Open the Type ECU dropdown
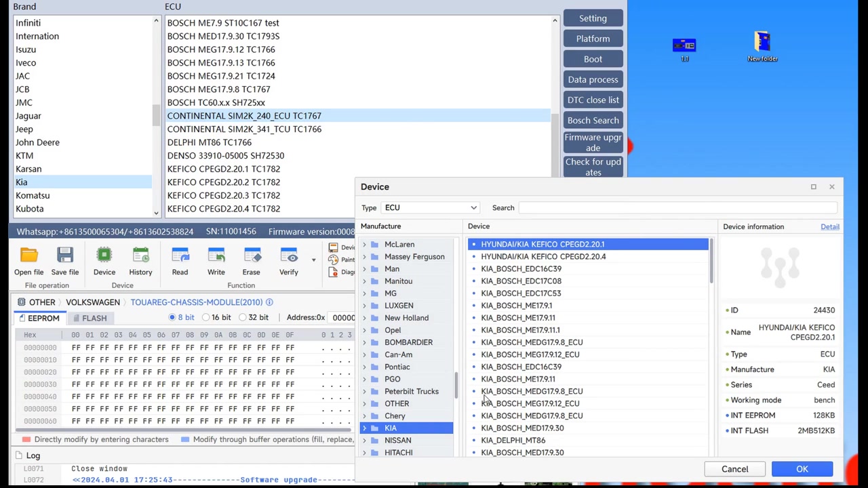Screen dimensions: 868x488 [431, 208]
